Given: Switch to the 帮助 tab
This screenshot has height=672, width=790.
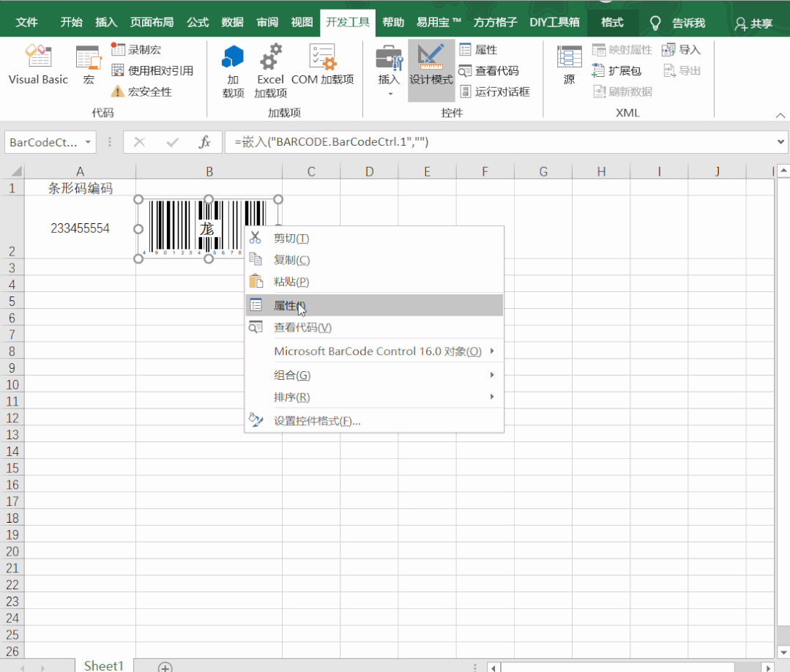Looking at the screenshot, I should pyautogui.click(x=393, y=23).
